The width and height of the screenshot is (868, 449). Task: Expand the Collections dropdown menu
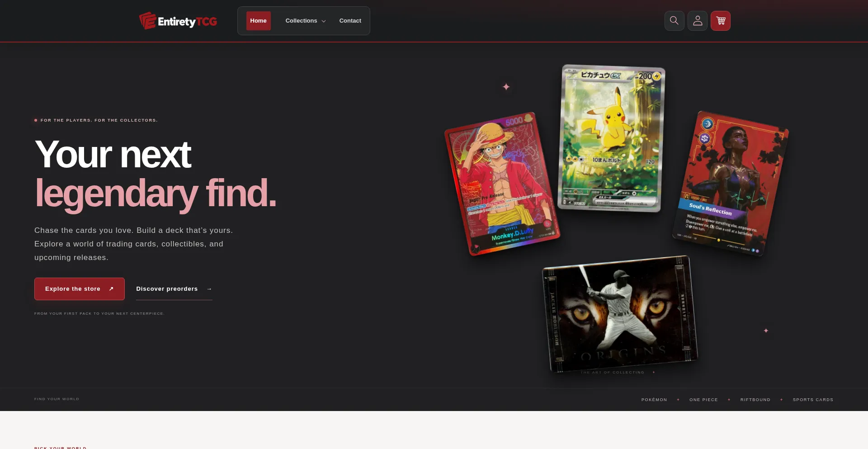click(306, 21)
